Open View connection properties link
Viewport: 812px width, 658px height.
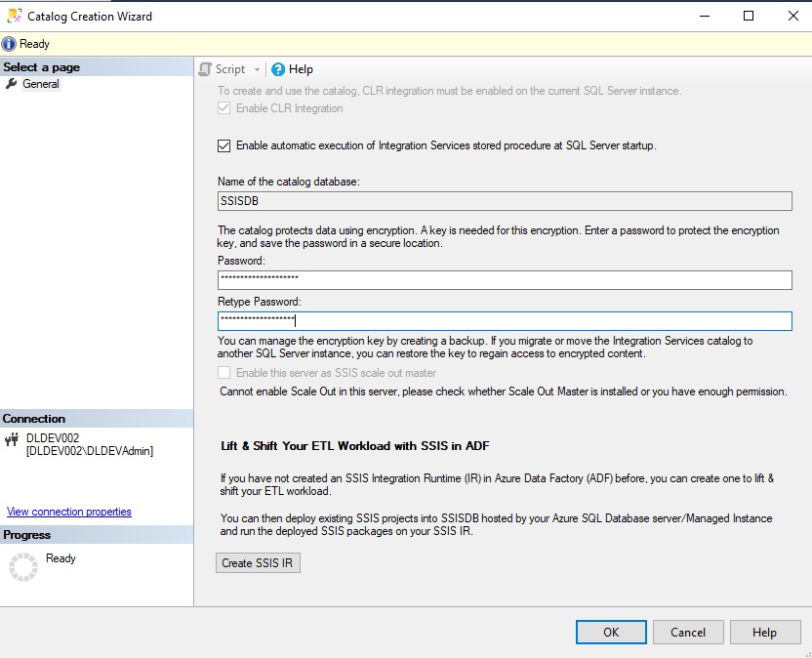[69, 512]
